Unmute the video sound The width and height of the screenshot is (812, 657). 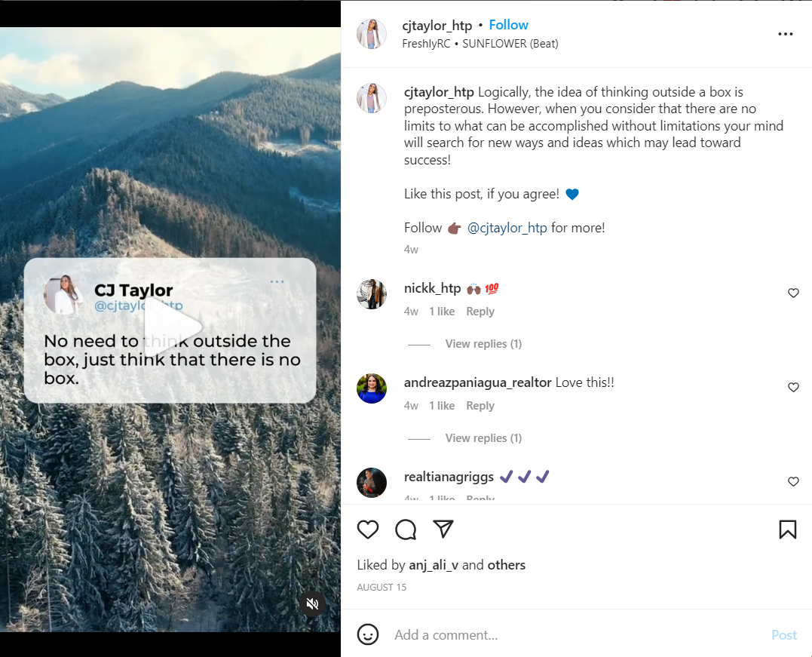pyautogui.click(x=311, y=603)
